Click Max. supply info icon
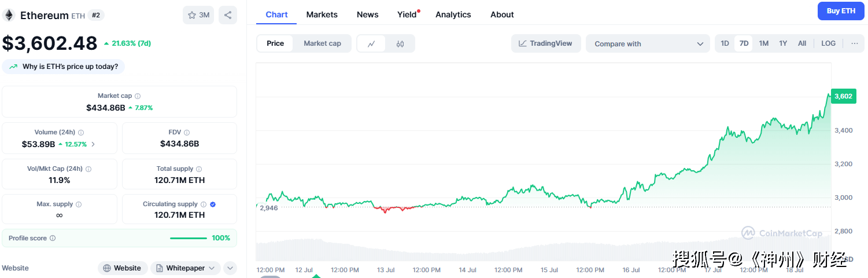 click(x=79, y=204)
